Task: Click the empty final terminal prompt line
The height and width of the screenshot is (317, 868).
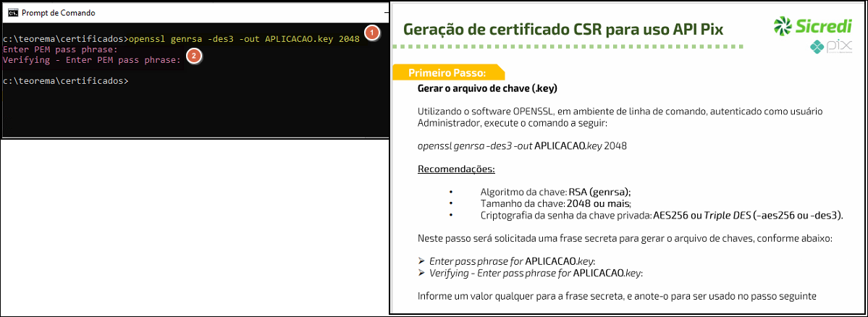Action: [x=65, y=81]
